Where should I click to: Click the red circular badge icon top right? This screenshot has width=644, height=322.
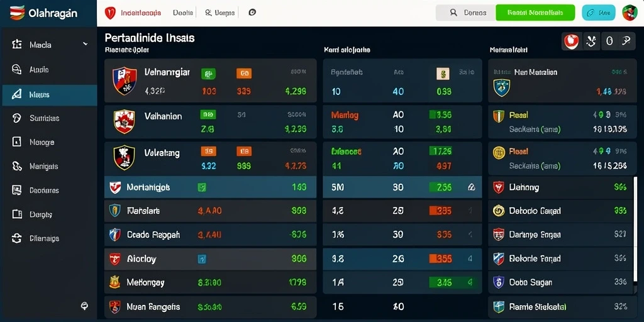(571, 41)
